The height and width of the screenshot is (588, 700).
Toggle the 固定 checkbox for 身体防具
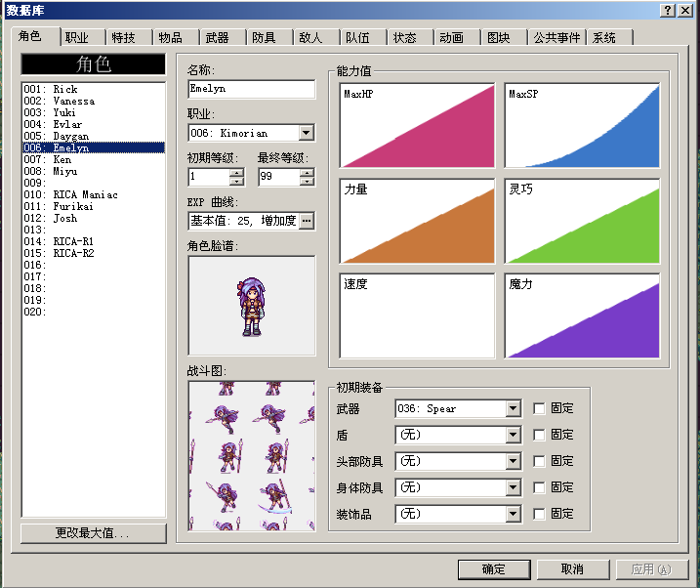[x=539, y=487]
